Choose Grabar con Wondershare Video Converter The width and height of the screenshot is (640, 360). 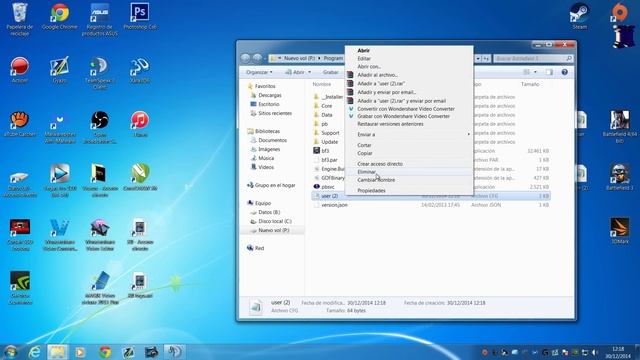(409, 116)
